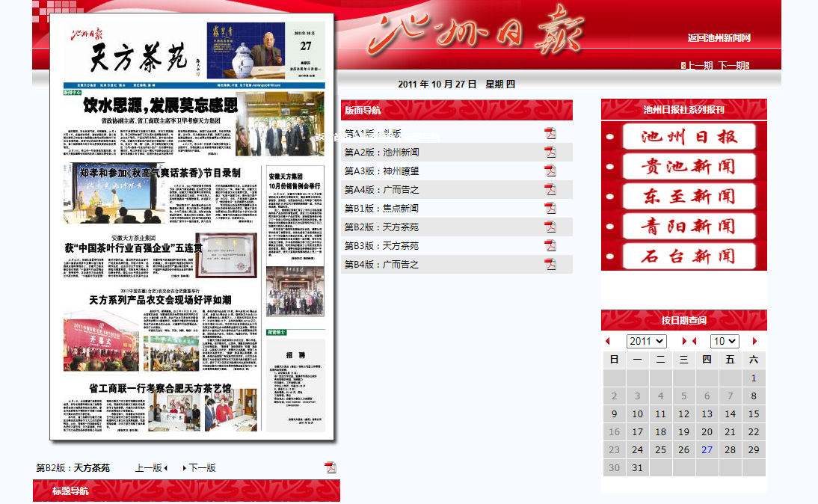Open the PDF for 第B1版 焦点新闻

[550, 209]
